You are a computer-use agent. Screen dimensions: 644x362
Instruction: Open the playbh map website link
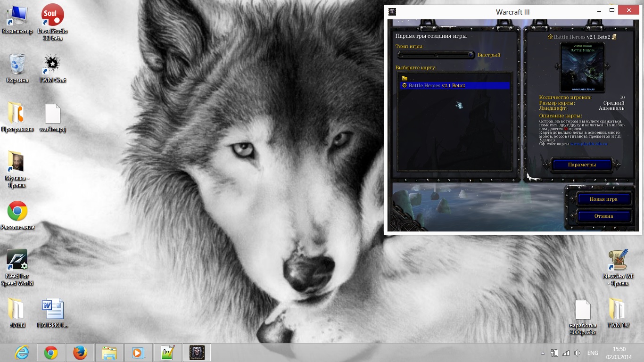click(589, 144)
